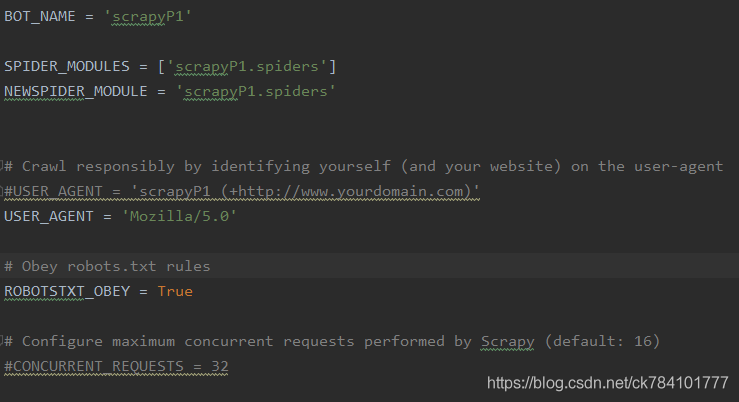Click the 'scrapyP1.spiders' string assigned to NEWSPIDER_MODULE
Image resolution: width=739 pixels, height=402 pixels.
257,91
